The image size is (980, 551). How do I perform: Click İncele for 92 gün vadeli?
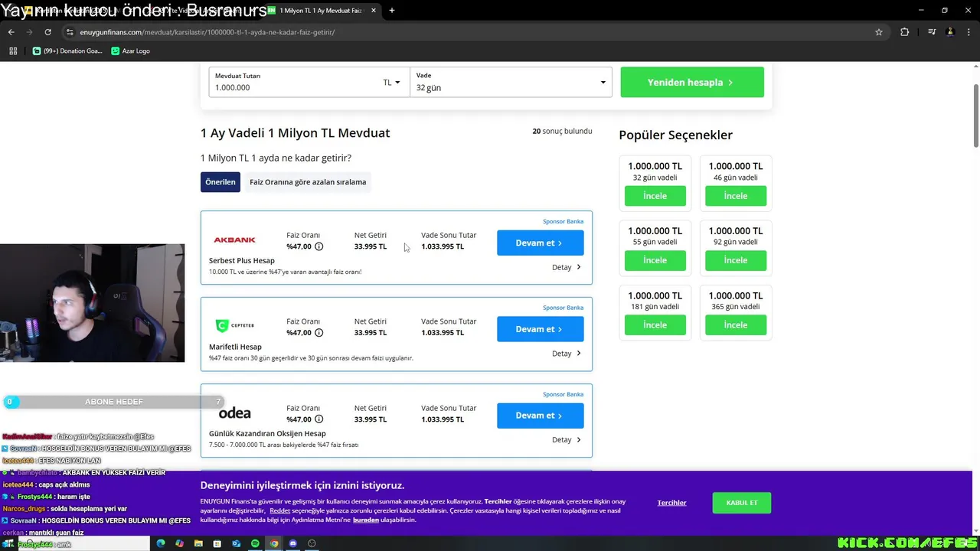coord(736,260)
